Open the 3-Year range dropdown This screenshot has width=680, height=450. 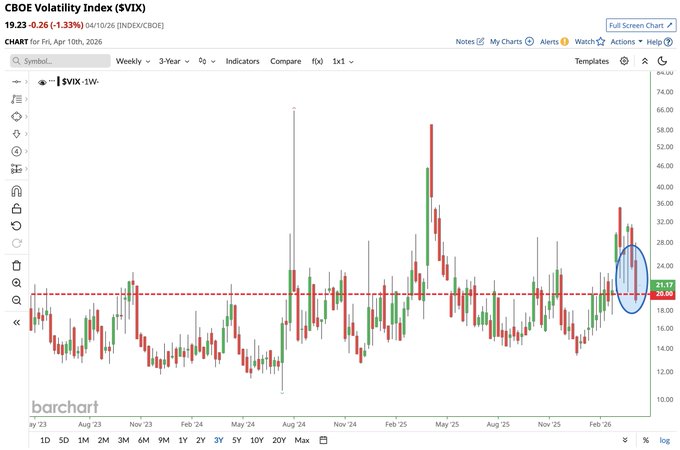click(x=174, y=61)
